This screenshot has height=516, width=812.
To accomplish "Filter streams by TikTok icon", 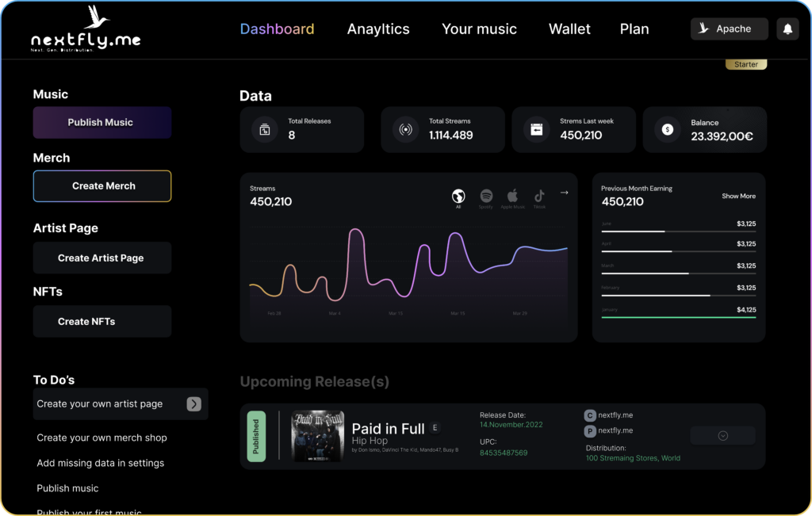I will click(539, 196).
